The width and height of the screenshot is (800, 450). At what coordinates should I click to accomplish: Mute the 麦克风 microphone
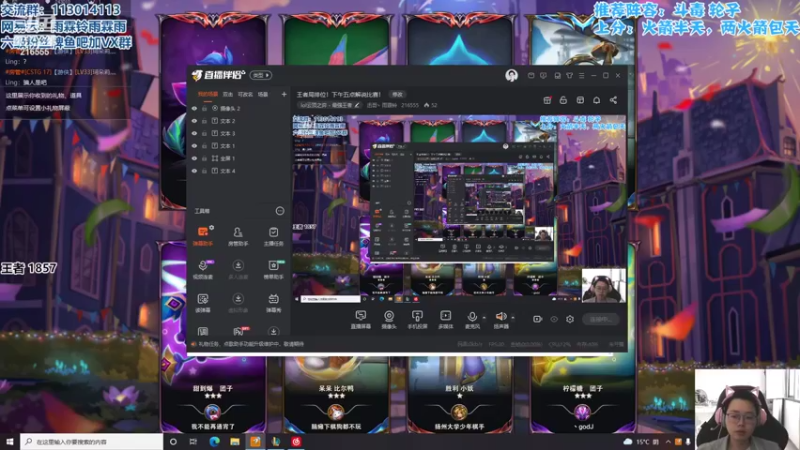click(x=472, y=319)
